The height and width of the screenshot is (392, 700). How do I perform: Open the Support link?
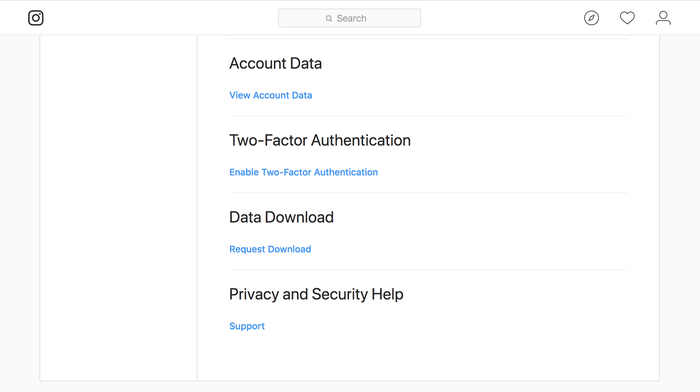pyautogui.click(x=247, y=326)
